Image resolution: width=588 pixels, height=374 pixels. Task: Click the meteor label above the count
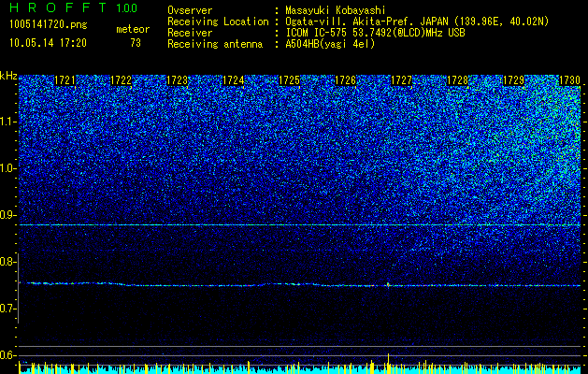pyautogui.click(x=133, y=29)
